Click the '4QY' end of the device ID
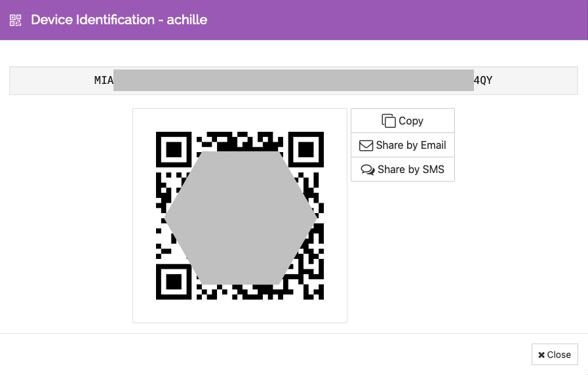The image size is (588, 375). (483, 81)
